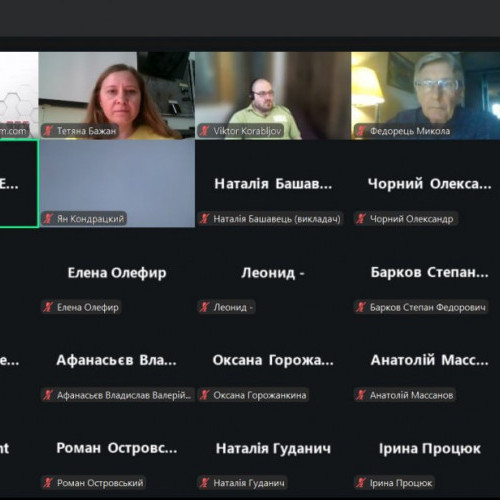Click muted mic icon beside Чорний Олександр
The height and width of the screenshot is (500, 500).
(x=361, y=219)
